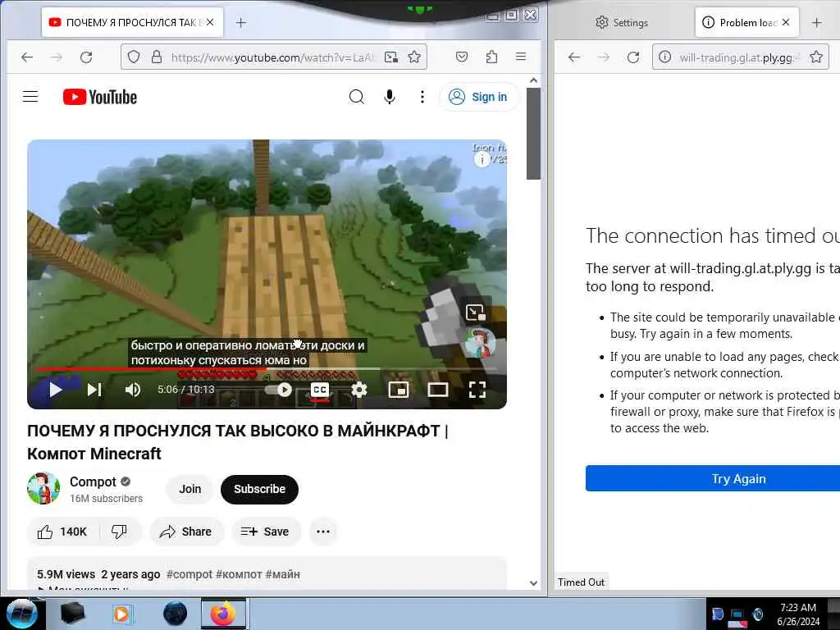Click the youtube.com URL address field

pos(272,57)
